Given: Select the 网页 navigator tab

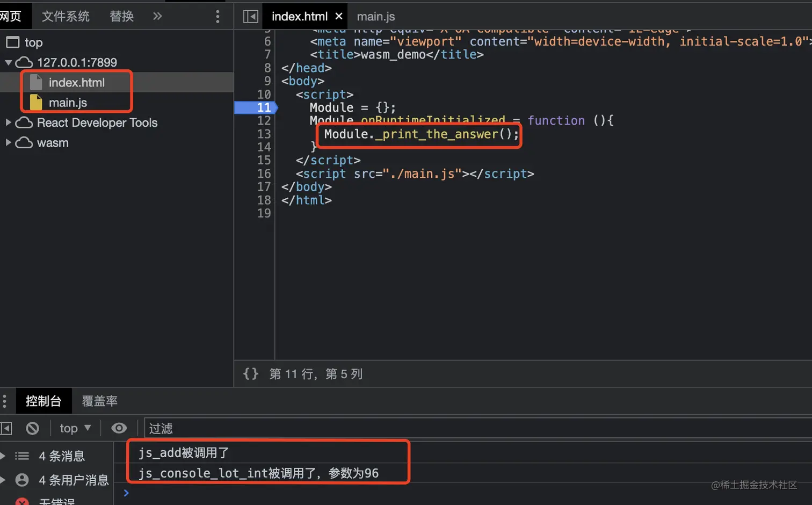Looking at the screenshot, I should point(11,16).
